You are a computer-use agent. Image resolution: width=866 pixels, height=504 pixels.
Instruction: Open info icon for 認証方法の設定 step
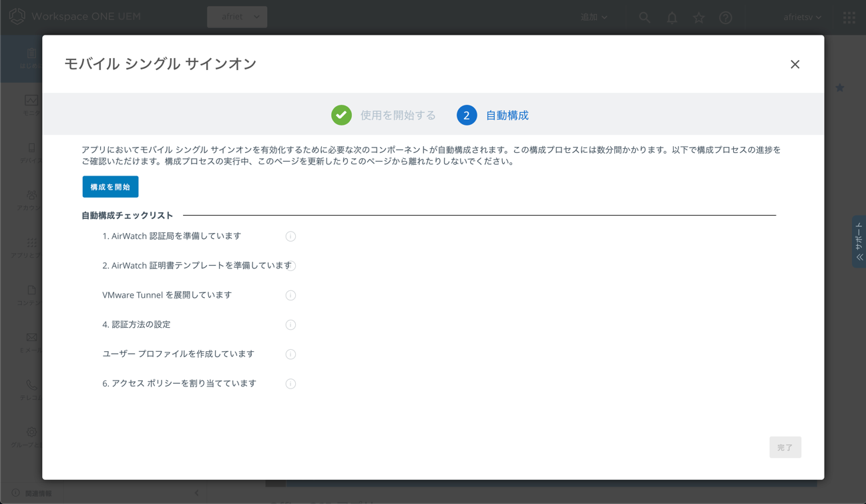(290, 324)
